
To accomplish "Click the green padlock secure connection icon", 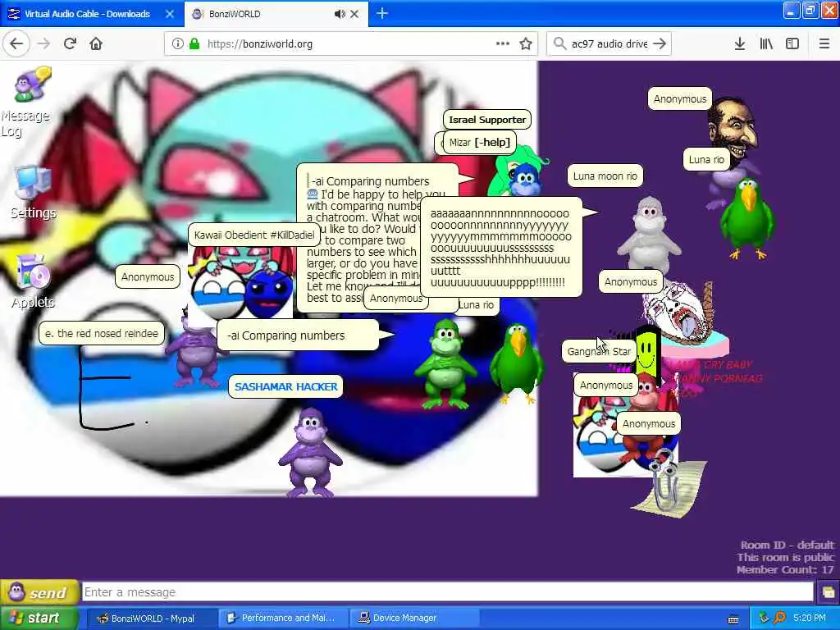I will (x=194, y=44).
